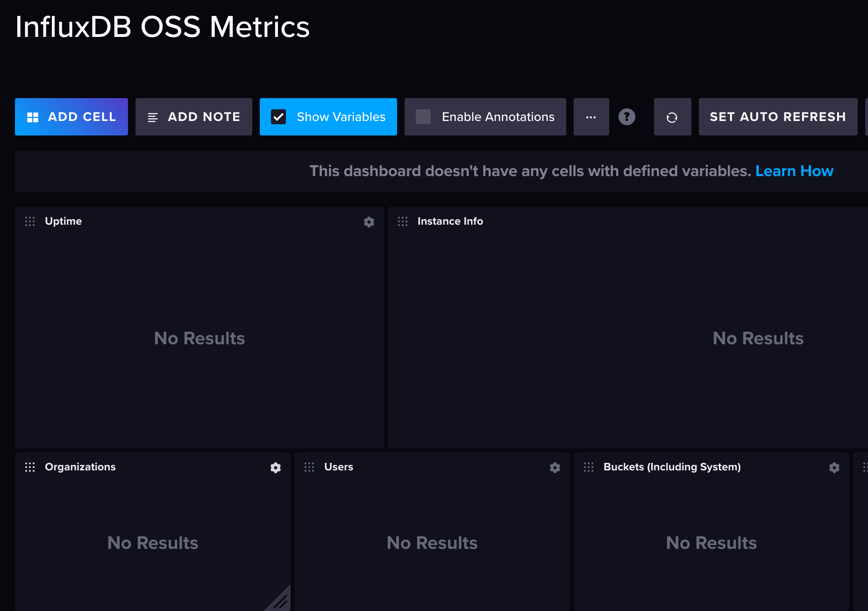This screenshot has height=611, width=868.
Task: Uncheck the Show Variables checkbox
Action: point(278,117)
